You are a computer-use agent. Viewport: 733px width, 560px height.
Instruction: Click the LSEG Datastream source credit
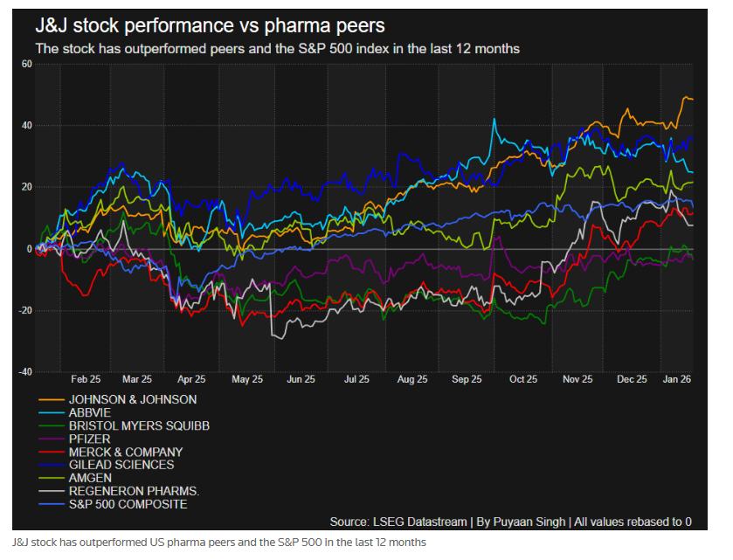[510, 522]
